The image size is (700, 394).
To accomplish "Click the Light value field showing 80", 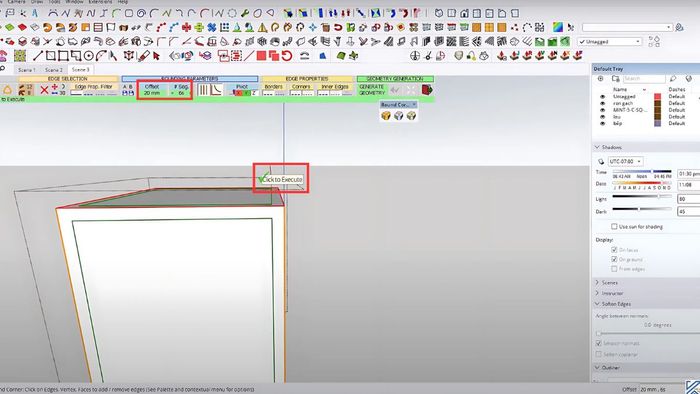I will 688,199.
